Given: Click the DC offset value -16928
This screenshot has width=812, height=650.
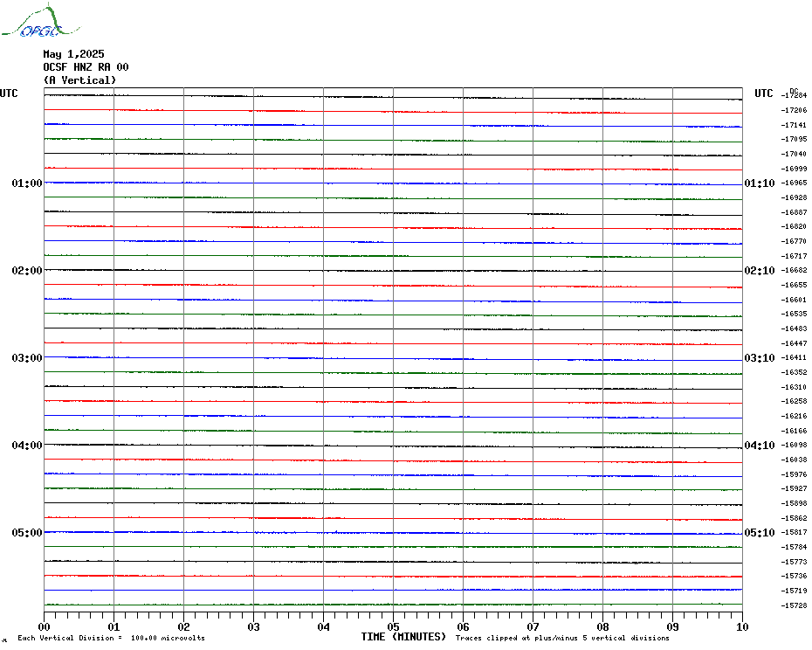Looking at the screenshot, I should [x=794, y=197].
